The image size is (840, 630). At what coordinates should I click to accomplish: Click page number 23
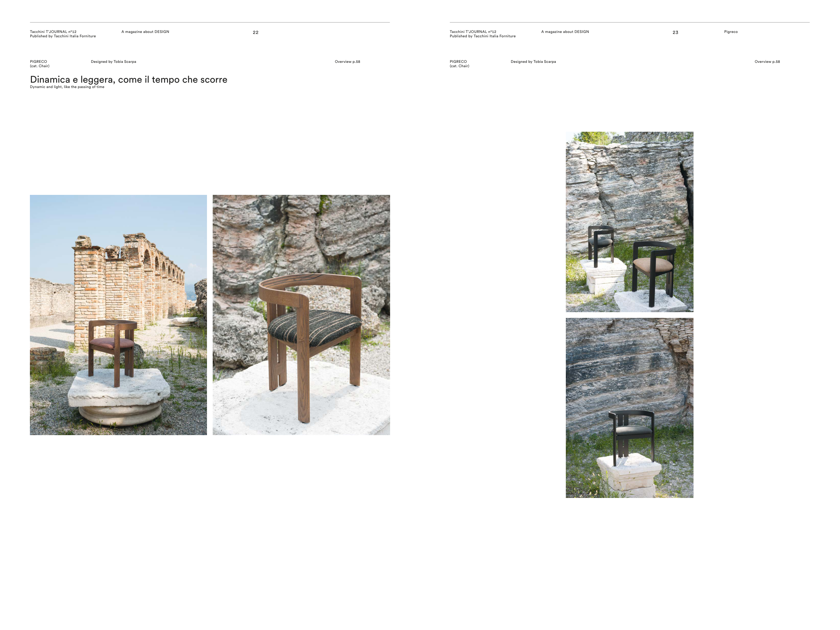675,33
